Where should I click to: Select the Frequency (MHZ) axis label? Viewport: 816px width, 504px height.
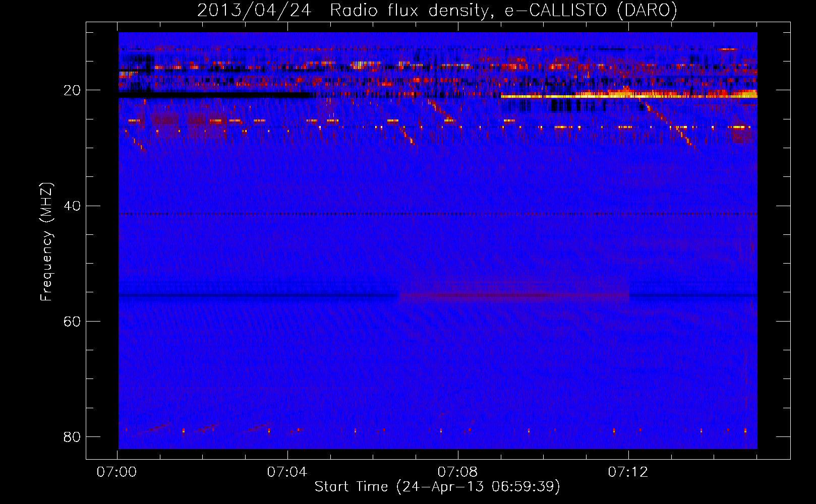click(46, 242)
